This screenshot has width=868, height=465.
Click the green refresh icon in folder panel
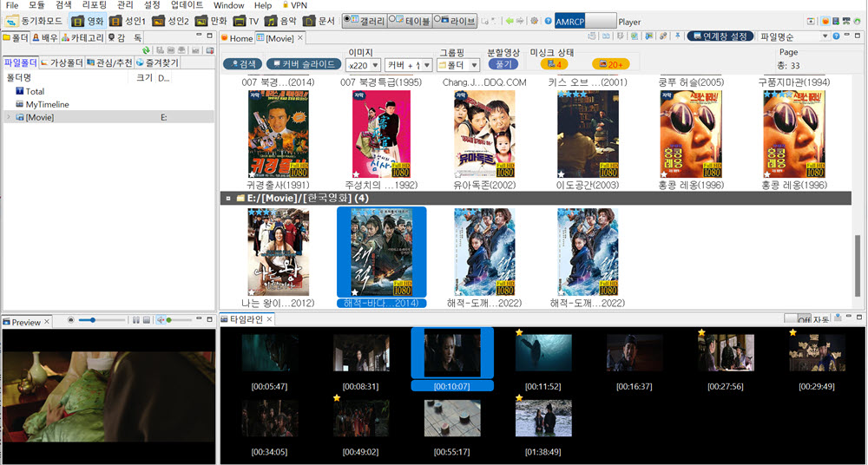tap(146, 50)
